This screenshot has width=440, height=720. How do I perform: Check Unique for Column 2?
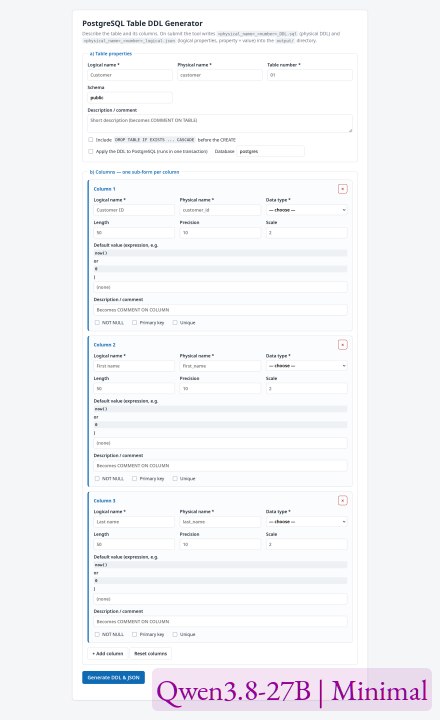coord(175,478)
